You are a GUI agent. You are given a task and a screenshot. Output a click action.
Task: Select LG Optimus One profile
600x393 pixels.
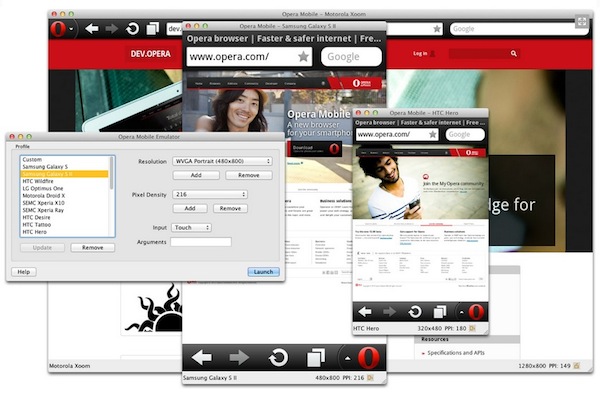click(64, 189)
